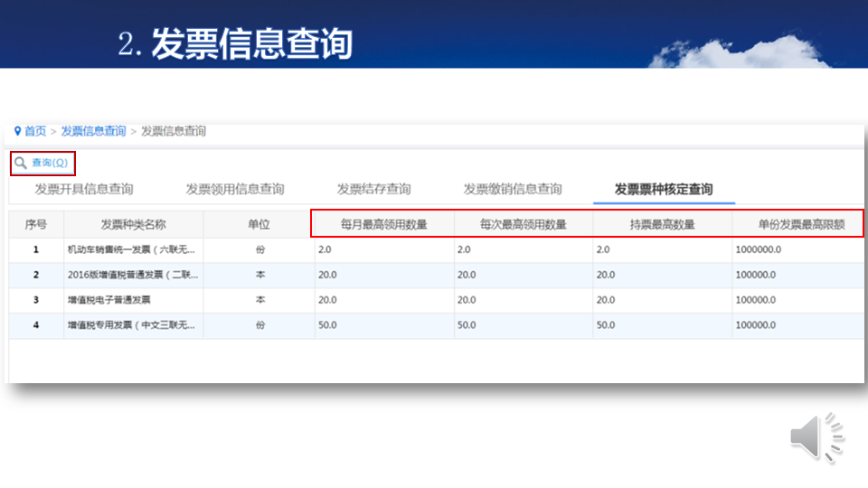Open the 发票缴销信息查询 tab
Viewport: 868px width, 488px height.
513,189
